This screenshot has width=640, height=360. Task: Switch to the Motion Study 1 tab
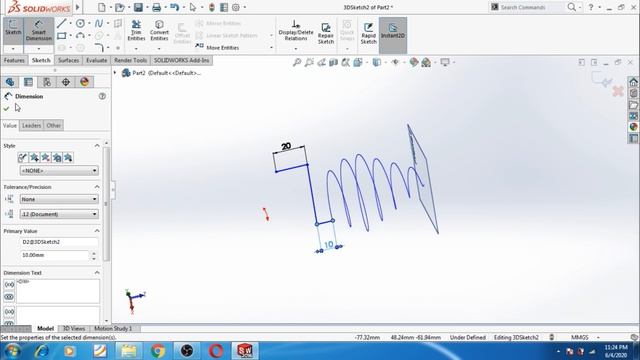click(x=113, y=329)
